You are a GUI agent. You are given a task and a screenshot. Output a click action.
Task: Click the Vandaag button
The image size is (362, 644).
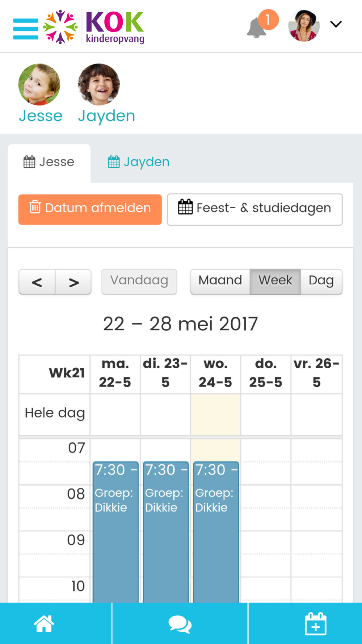(139, 281)
